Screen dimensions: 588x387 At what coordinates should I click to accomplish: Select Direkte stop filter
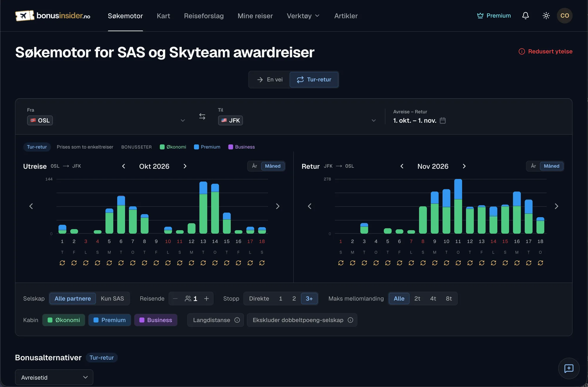coord(259,299)
